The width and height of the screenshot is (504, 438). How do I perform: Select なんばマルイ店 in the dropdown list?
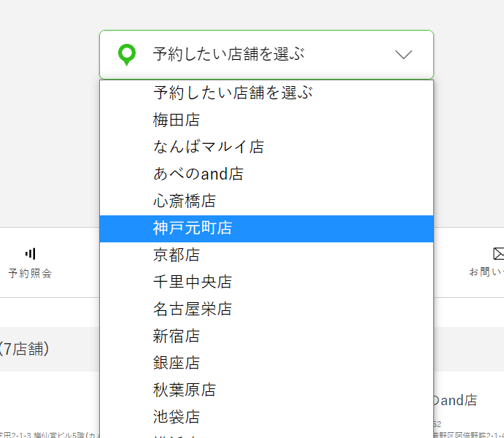(x=209, y=147)
